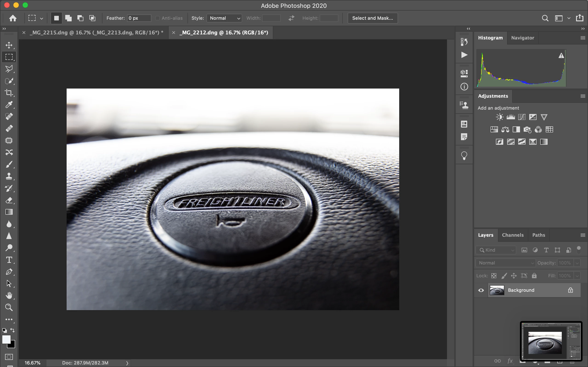
Task: Select the Hand tool
Action: click(x=9, y=295)
